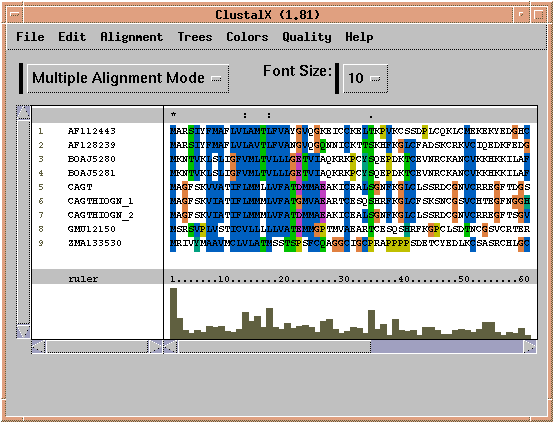Open the Alignment menu

132,37
